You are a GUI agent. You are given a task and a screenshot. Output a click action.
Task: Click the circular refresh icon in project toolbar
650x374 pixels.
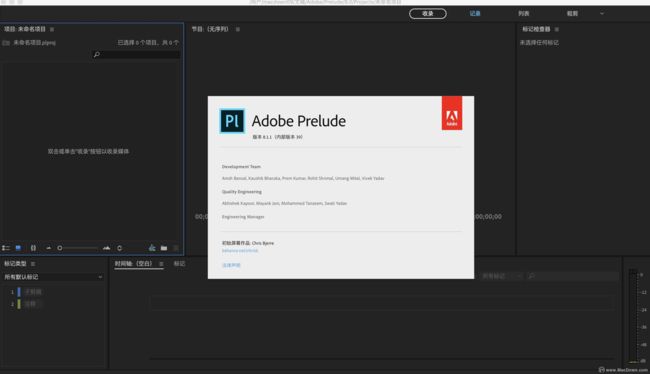click(x=119, y=248)
